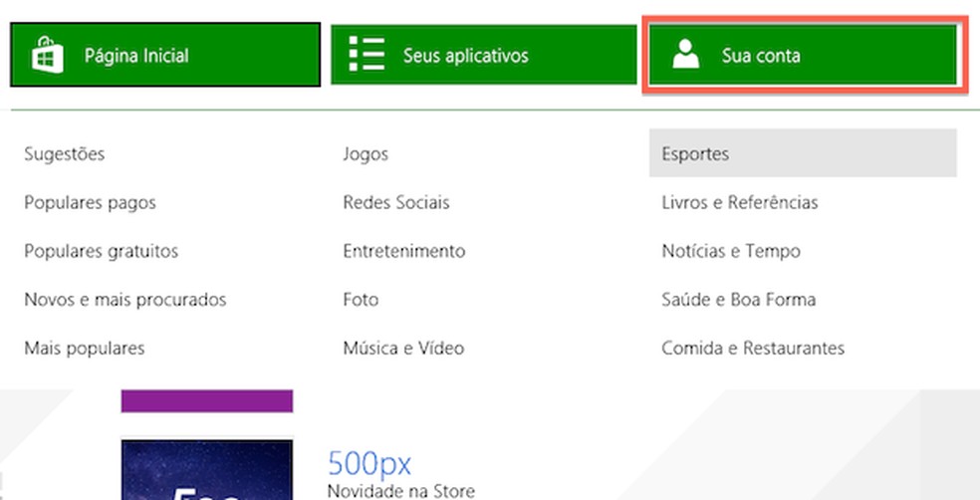Click the Novidade na Store subtitle
Image resolution: width=980 pixels, height=500 pixels.
pos(401,491)
